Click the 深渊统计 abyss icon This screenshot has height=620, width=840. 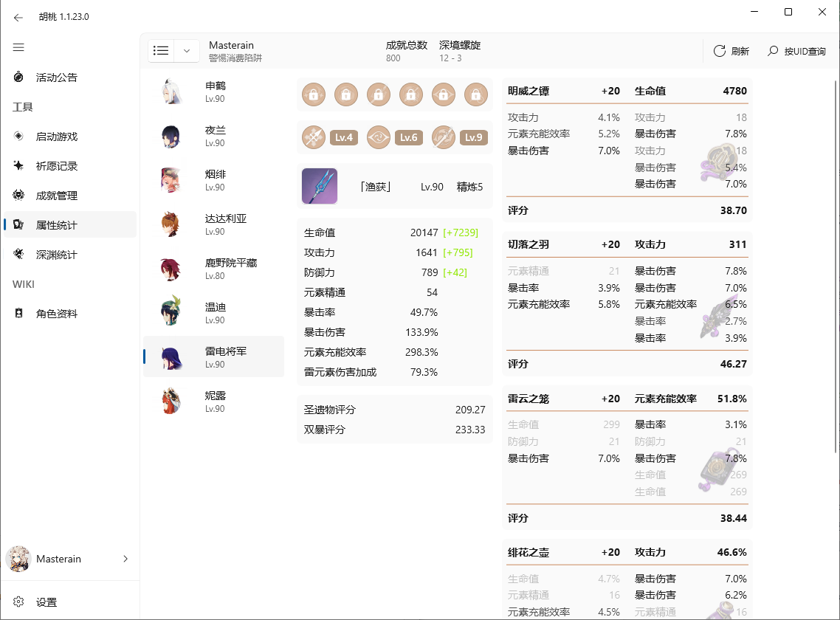point(19,255)
